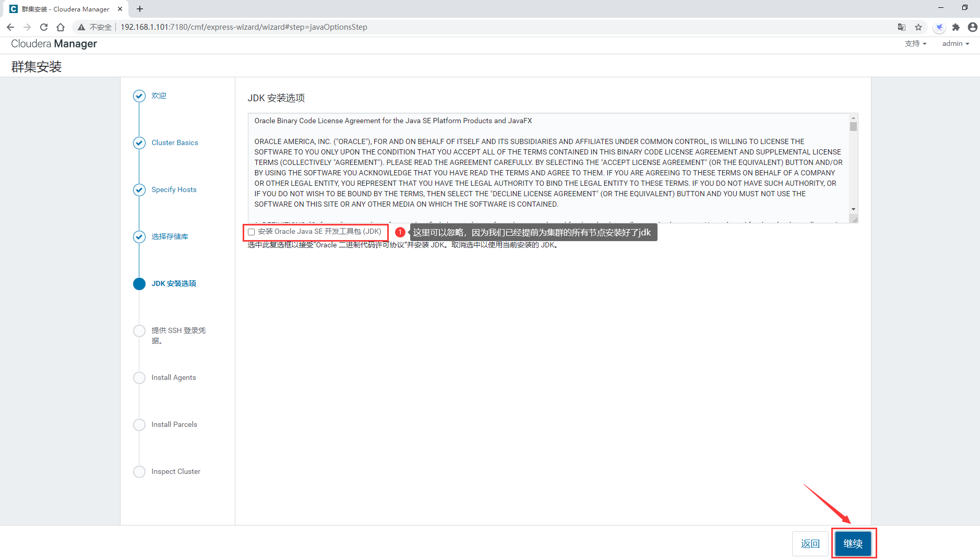Viewport: 980px width, 560px height.
Task: Reload the page with the refresh icon
Action: pyautogui.click(x=44, y=27)
